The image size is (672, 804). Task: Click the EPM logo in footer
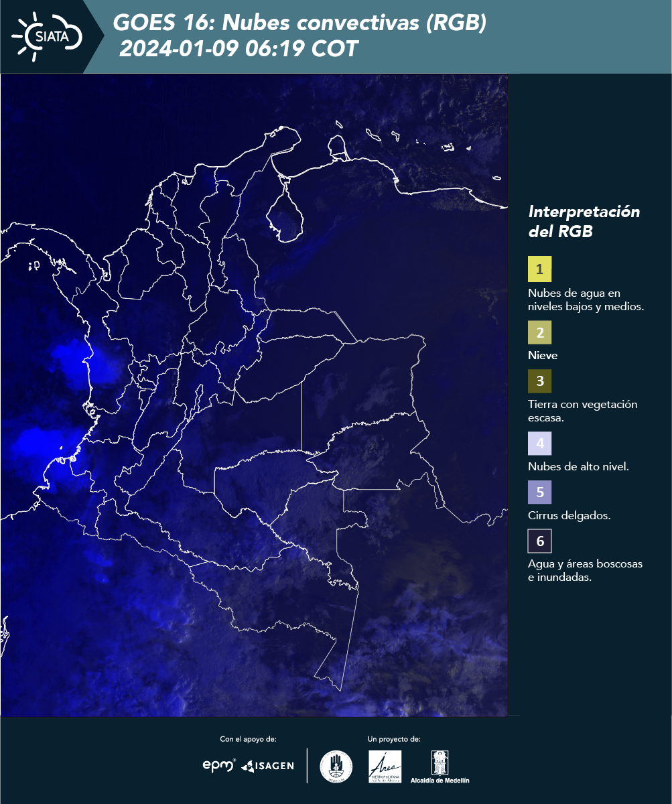[220, 764]
